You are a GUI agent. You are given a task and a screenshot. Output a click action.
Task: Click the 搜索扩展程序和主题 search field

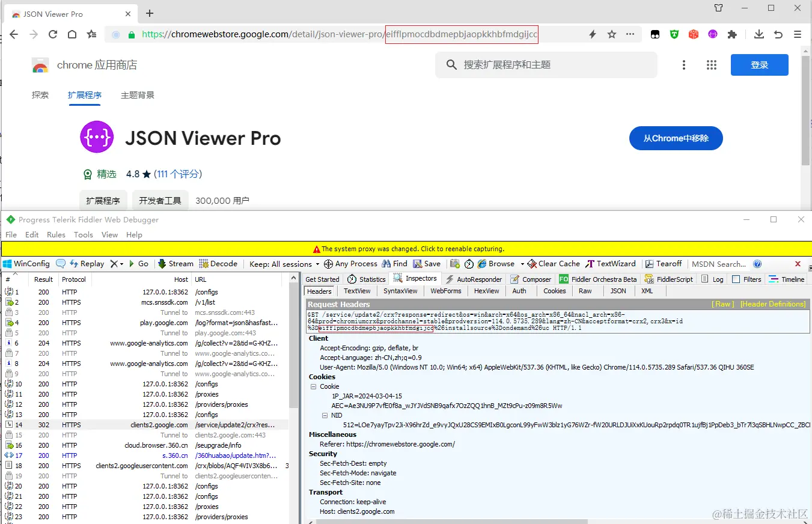coord(546,65)
